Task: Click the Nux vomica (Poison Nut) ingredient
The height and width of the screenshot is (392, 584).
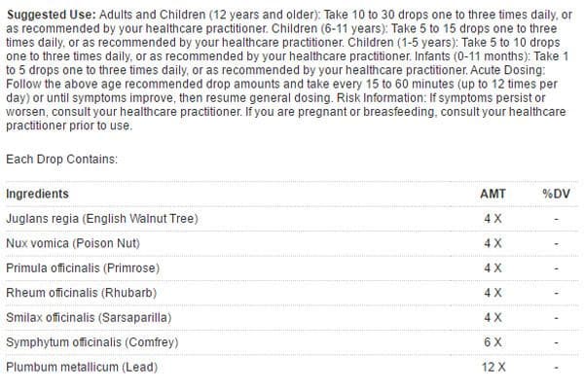Action: (x=74, y=243)
